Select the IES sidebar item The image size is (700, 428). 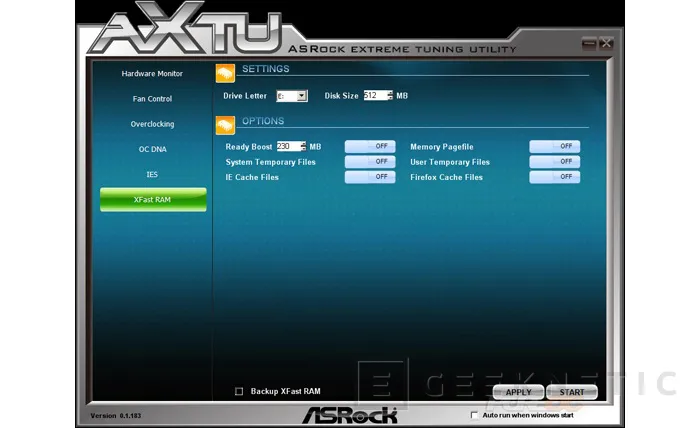point(152,175)
